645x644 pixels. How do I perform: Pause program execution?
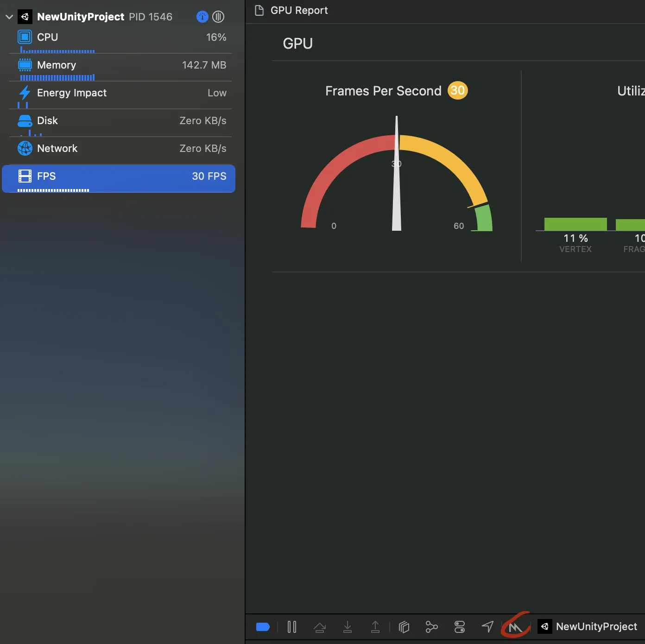[292, 627]
